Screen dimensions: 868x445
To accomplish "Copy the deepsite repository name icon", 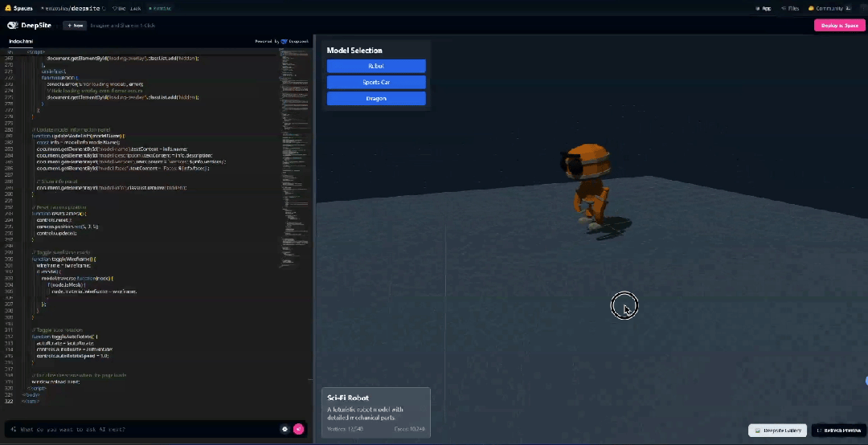I will (104, 9).
